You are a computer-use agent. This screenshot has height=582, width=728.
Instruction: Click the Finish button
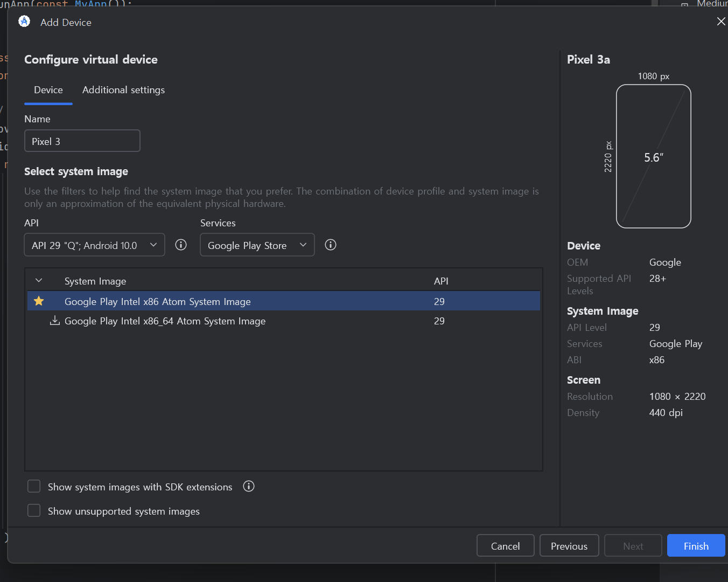click(696, 546)
